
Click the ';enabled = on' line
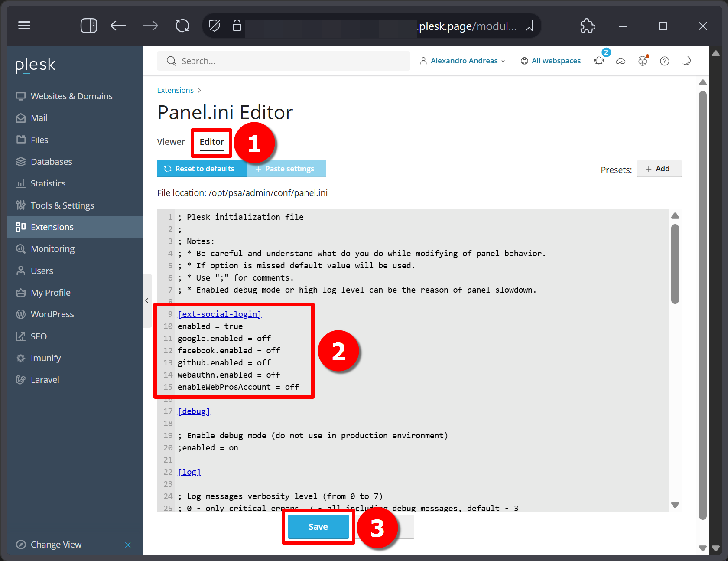click(x=208, y=447)
